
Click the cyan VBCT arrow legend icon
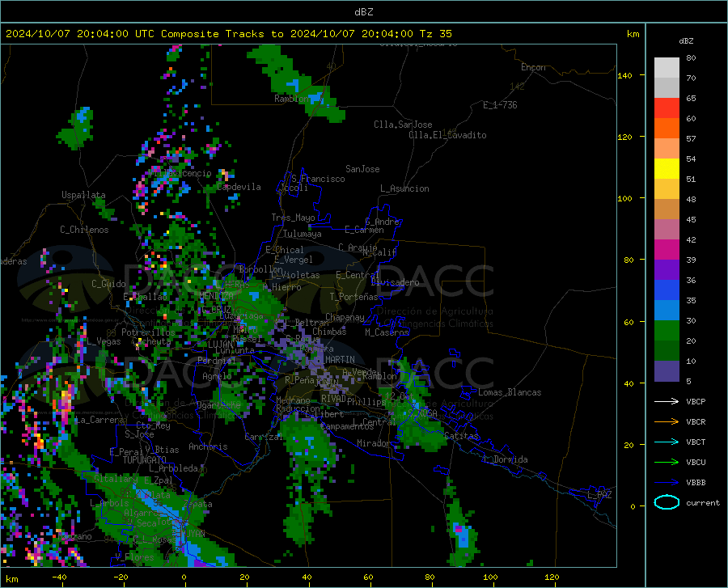(667, 442)
